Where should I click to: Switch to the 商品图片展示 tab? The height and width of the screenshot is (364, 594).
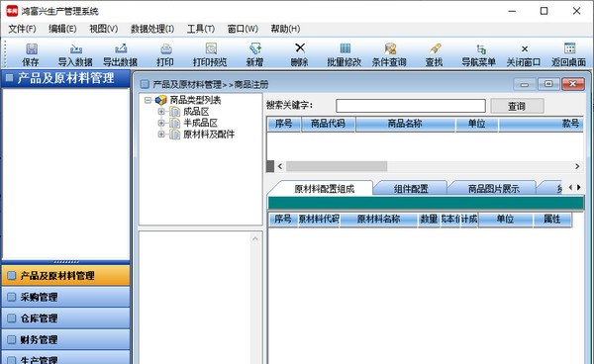[493, 189]
